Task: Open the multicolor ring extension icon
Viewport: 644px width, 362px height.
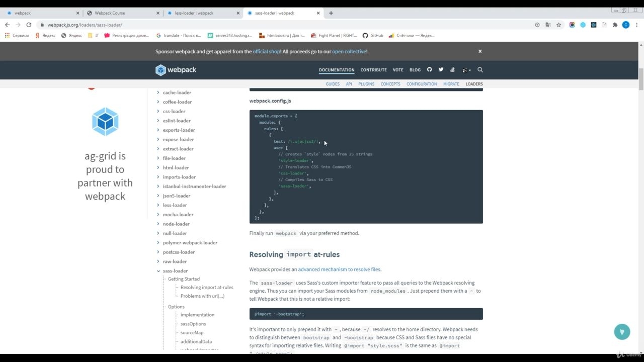Action: [572, 25]
